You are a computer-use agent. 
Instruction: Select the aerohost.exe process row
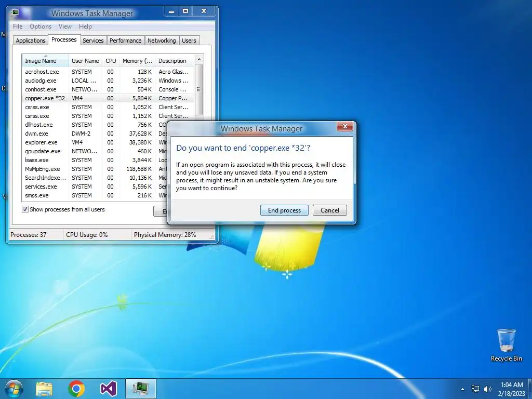click(x=108, y=72)
